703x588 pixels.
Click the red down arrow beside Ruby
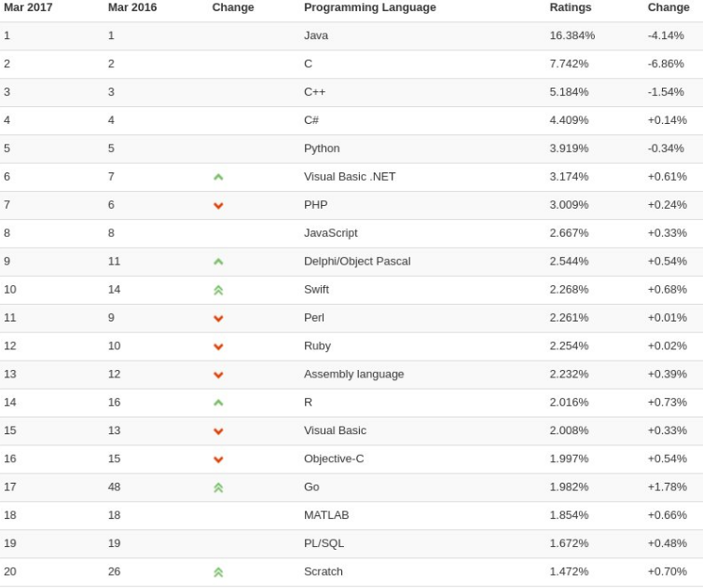point(218,347)
